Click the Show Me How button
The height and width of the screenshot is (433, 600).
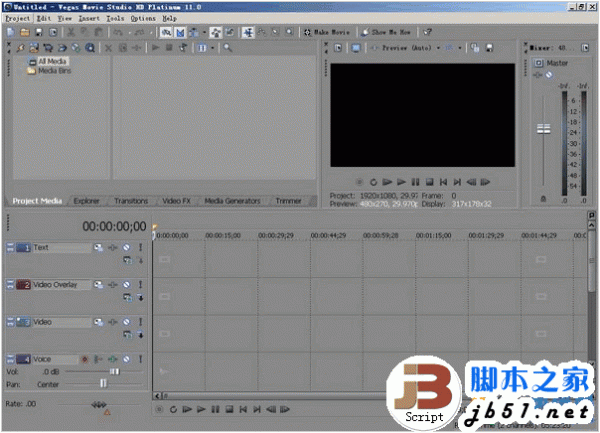tap(386, 33)
